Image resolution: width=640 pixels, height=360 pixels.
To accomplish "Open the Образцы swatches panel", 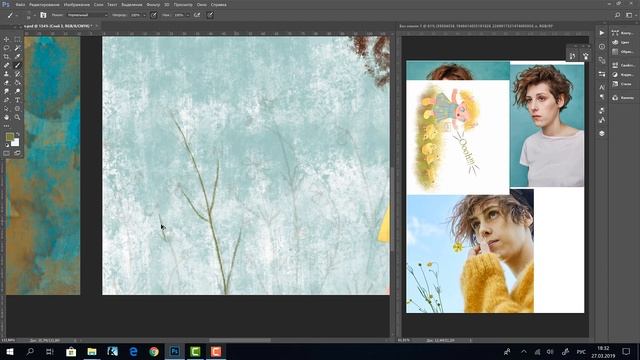I will [623, 52].
